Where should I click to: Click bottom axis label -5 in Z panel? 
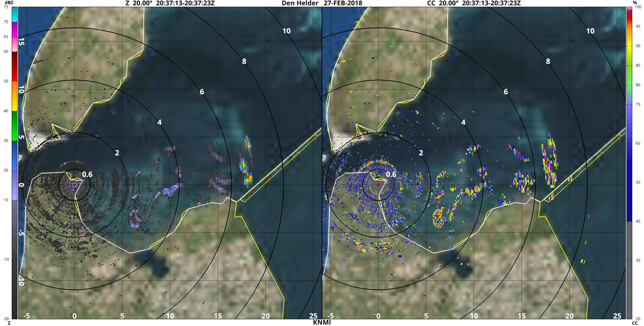click(27, 316)
